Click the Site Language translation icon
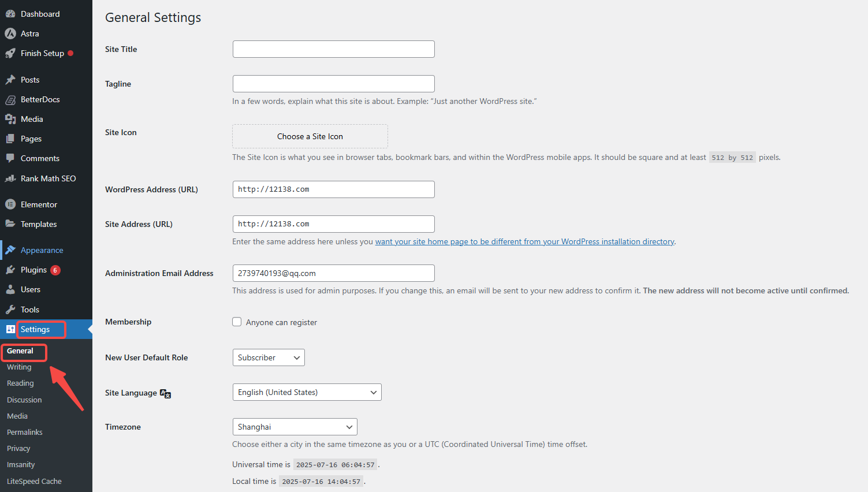The height and width of the screenshot is (492, 868). point(166,394)
